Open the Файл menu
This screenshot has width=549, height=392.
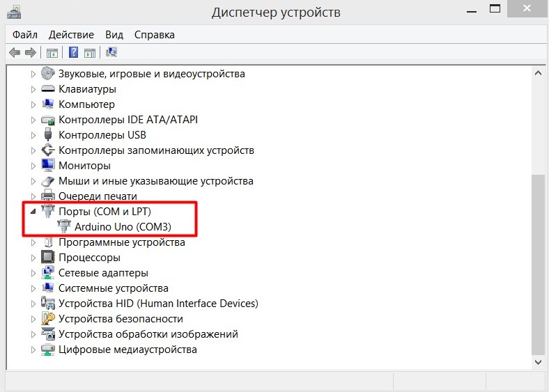point(25,35)
